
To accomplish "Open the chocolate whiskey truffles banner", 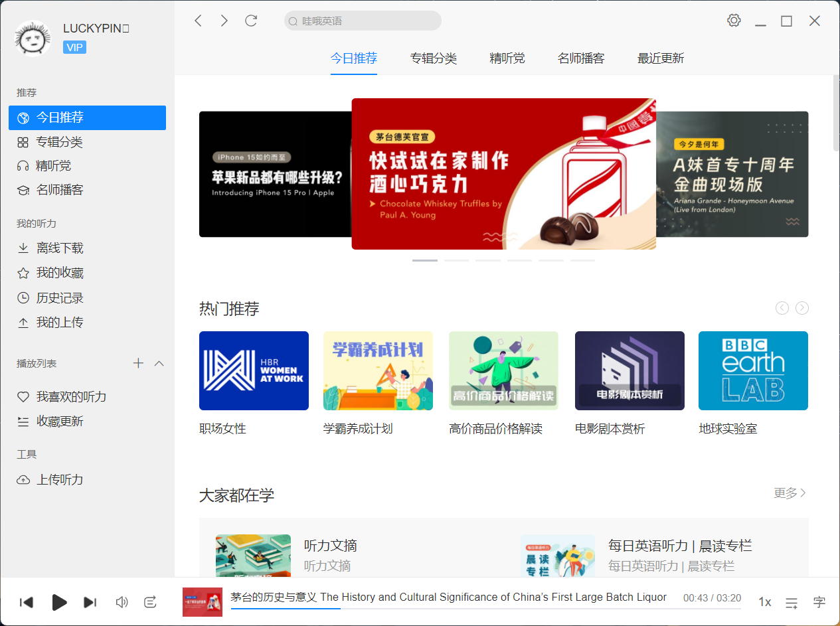I will click(x=503, y=174).
